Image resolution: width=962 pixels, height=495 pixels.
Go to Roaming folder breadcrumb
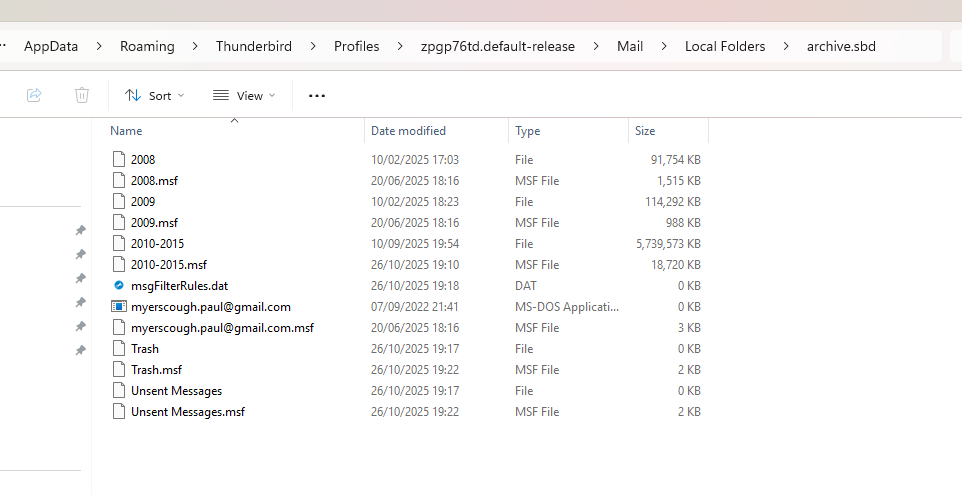(x=147, y=46)
